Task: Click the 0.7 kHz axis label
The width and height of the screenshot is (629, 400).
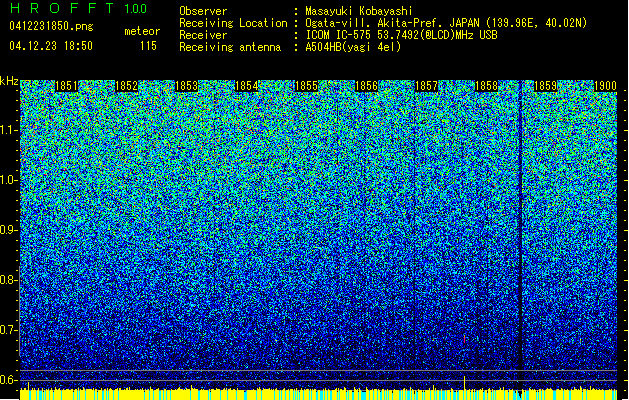Action: 8,330
